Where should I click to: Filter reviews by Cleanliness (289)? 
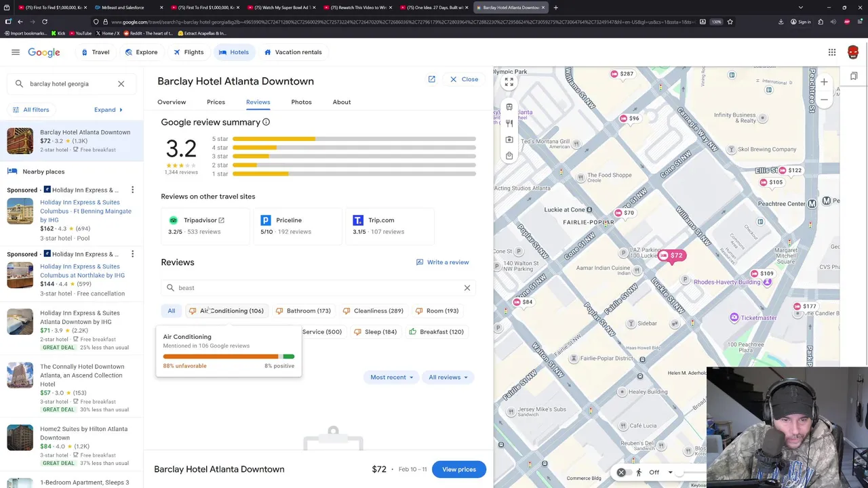point(373,310)
